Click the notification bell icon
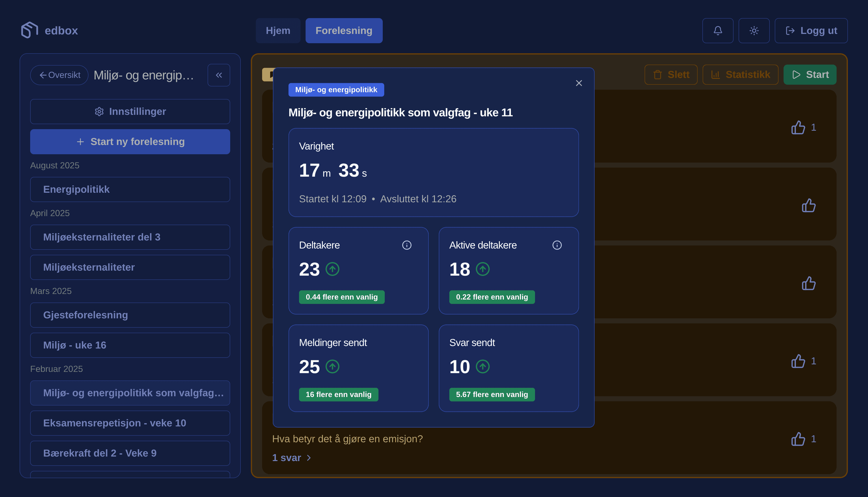This screenshot has height=497, width=868. coord(717,31)
